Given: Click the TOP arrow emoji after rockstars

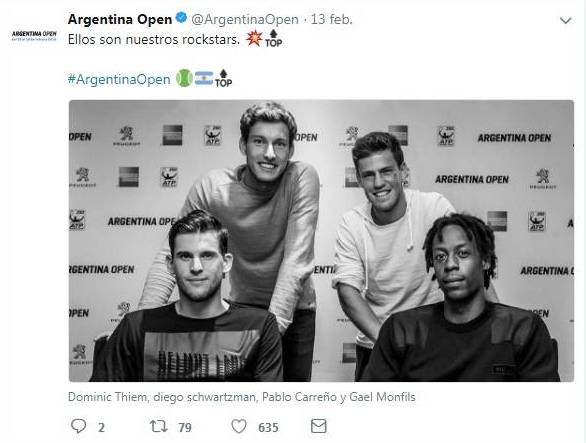Looking at the screenshot, I should coord(274,38).
